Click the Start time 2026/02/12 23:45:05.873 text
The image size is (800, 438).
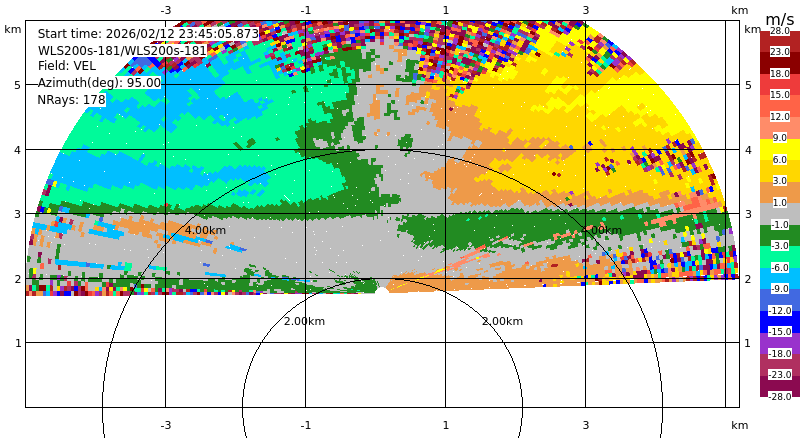(x=148, y=34)
